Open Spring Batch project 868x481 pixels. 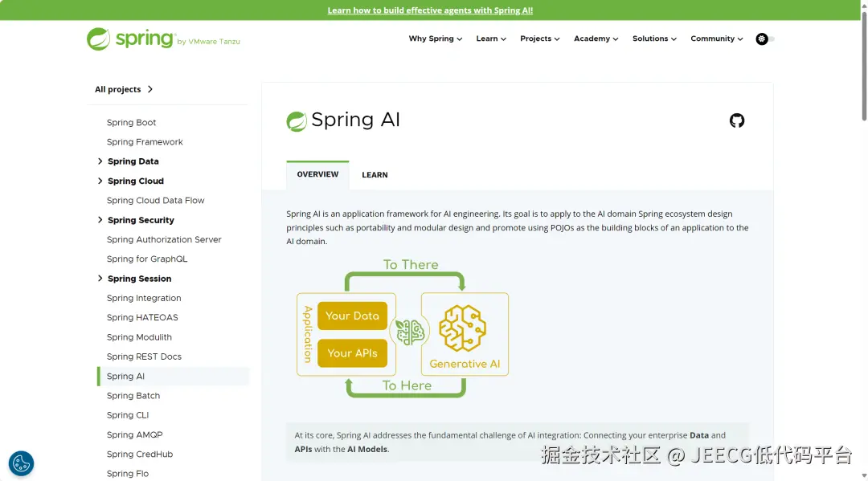pos(133,396)
